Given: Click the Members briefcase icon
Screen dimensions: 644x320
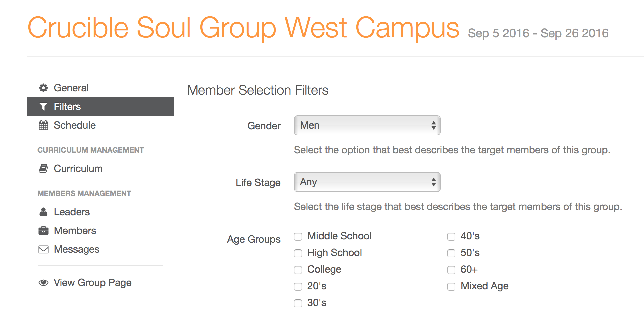Looking at the screenshot, I should click(43, 231).
